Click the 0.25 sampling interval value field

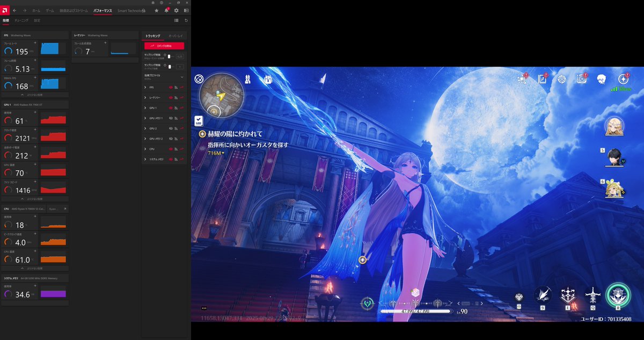(180, 56)
